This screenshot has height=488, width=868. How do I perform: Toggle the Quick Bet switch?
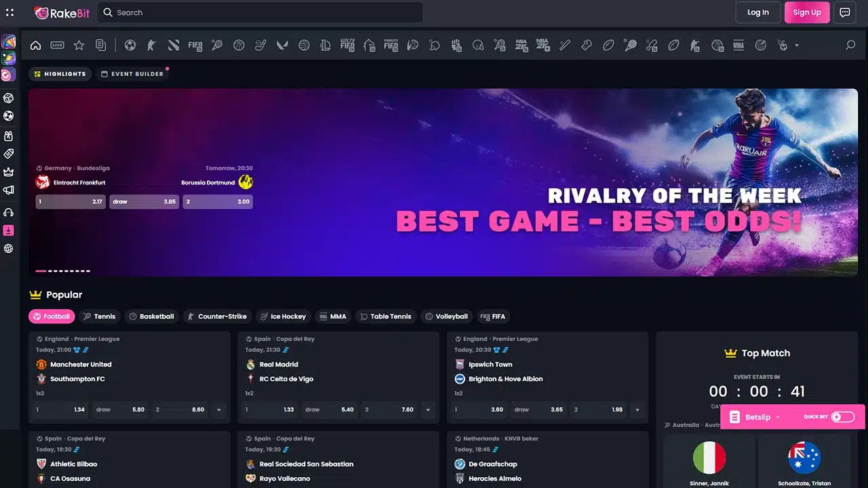[843, 417]
